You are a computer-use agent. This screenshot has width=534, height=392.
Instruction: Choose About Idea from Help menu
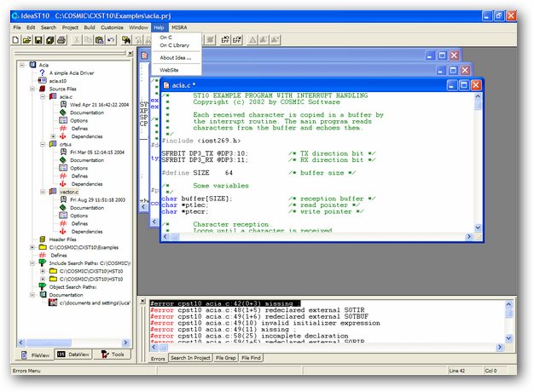(x=176, y=57)
